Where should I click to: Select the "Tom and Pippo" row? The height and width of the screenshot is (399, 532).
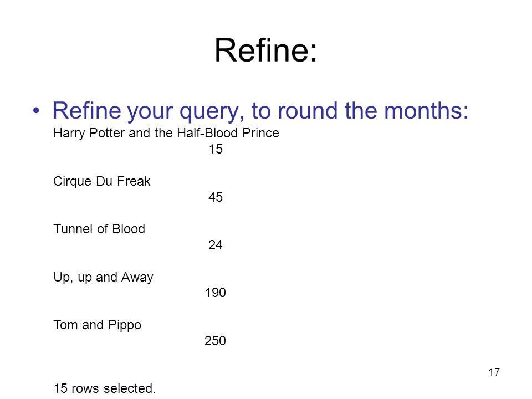click(x=98, y=325)
